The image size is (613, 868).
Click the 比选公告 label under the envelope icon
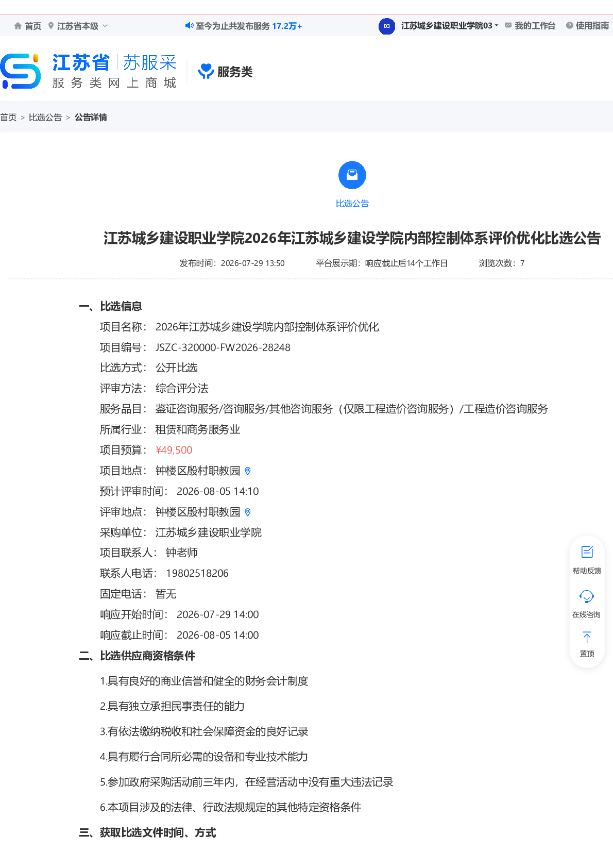point(352,204)
